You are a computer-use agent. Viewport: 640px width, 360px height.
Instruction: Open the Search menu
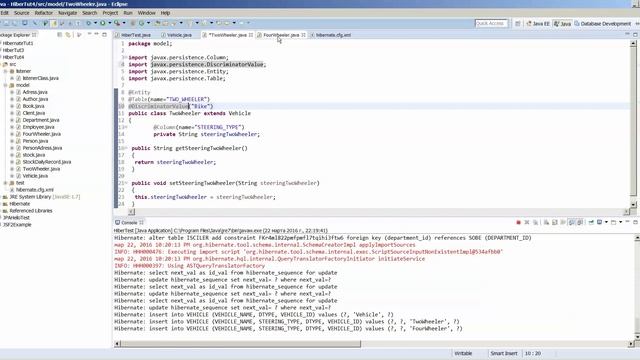tap(89, 13)
